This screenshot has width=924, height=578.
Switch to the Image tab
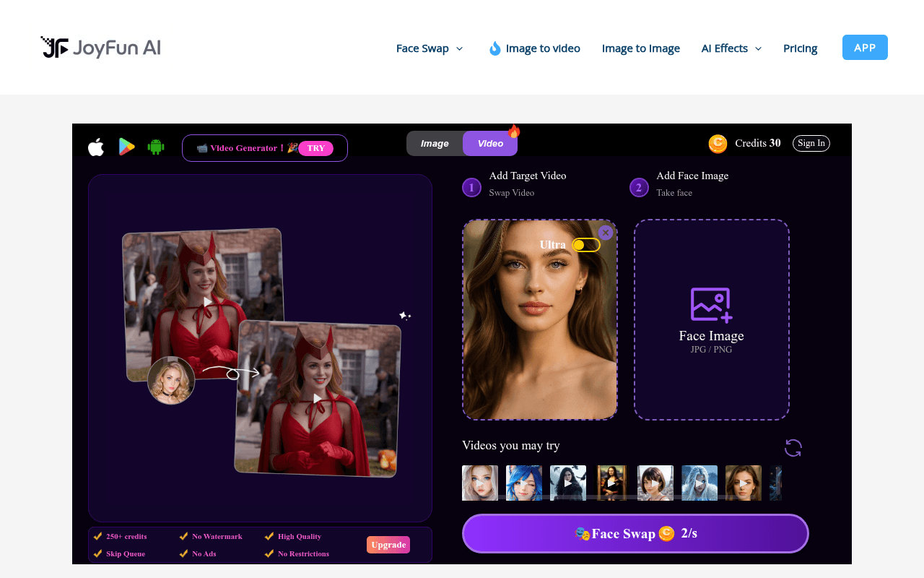435,143
